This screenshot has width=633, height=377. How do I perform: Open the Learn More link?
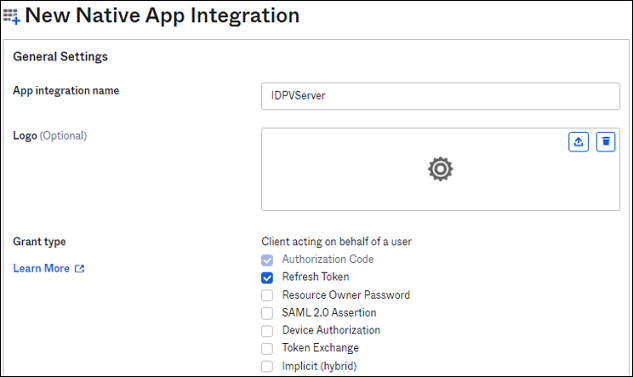(x=41, y=268)
